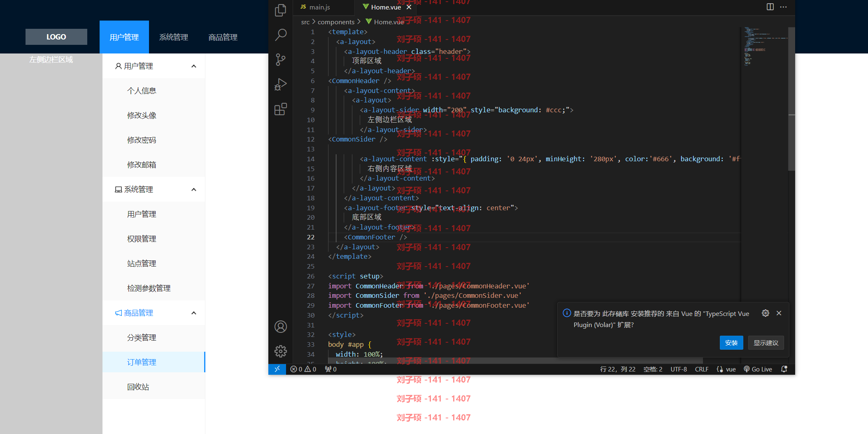Click the 商品管理 megaphone icon in sidebar
Viewport: 868px width, 434px height.
tap(118, 313)
